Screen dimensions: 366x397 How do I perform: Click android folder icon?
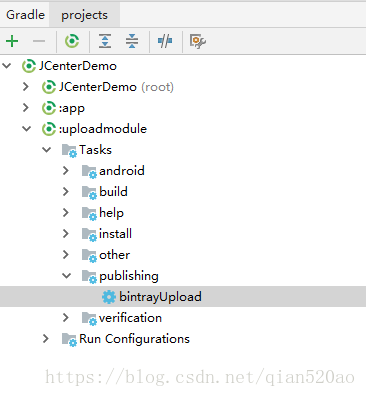tap(89, 171)
